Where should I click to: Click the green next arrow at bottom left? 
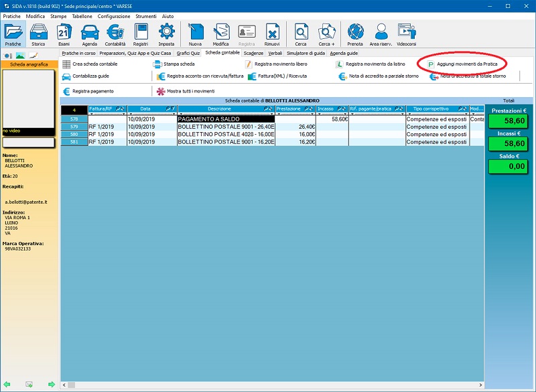pyautogui.click(x=52, y=384)
